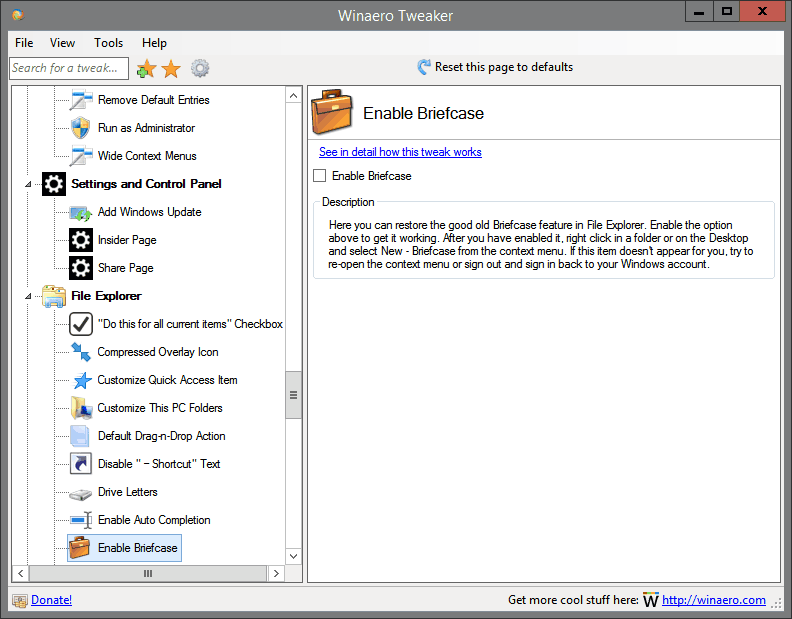Focus the 'Search for a tweak...' box
Screen dimensions: 792x619
69,68
